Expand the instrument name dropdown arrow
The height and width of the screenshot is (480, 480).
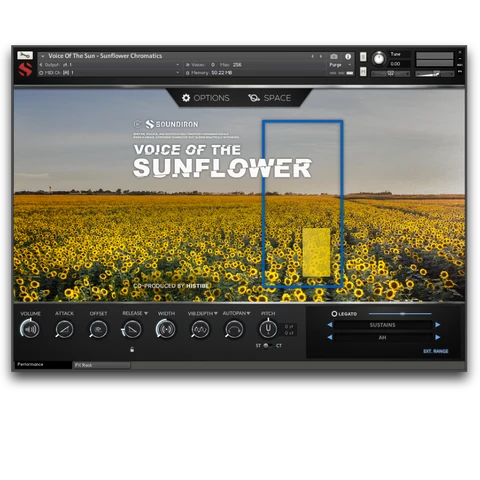43,56
